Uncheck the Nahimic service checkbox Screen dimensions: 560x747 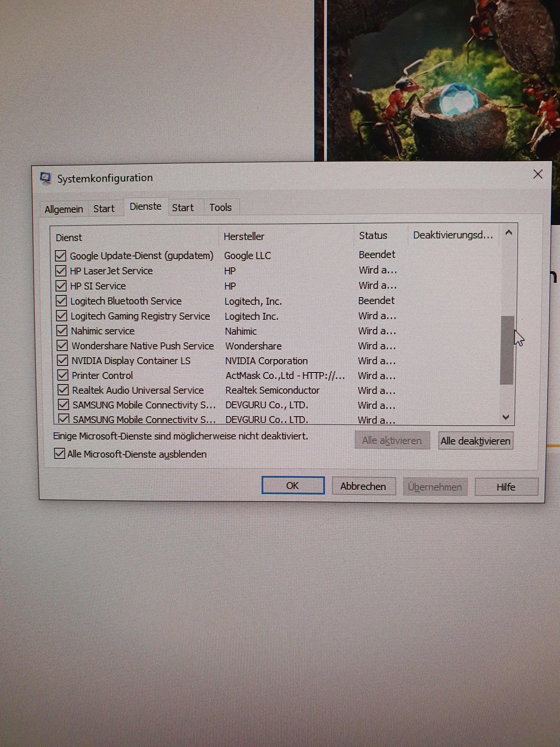tap(62, 331)
